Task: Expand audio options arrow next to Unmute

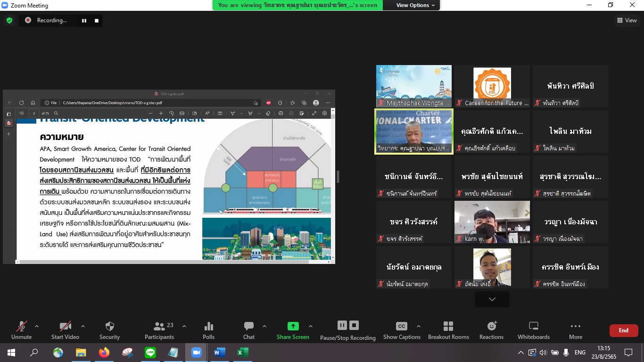Action: coord(37,326)
